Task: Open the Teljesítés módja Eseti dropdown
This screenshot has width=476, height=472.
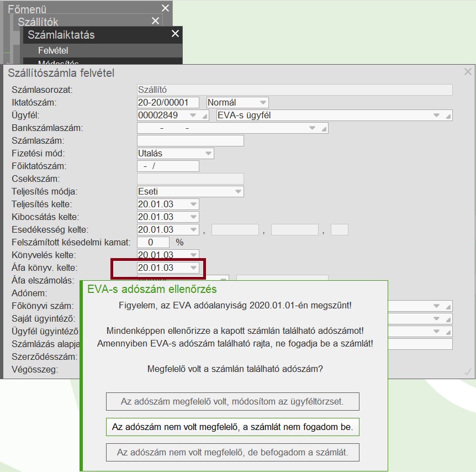Action: point(238,191)
